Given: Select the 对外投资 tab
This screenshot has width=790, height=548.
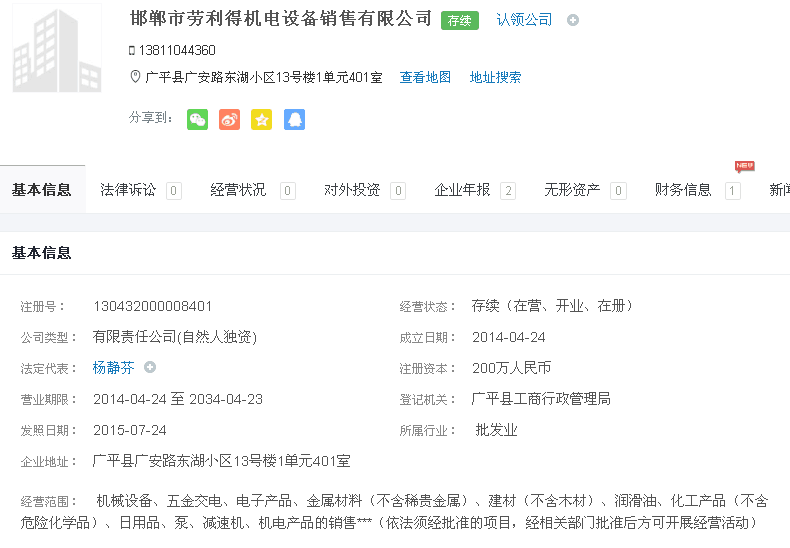Looking at the screenshot, I should click(x=352, y=190).
